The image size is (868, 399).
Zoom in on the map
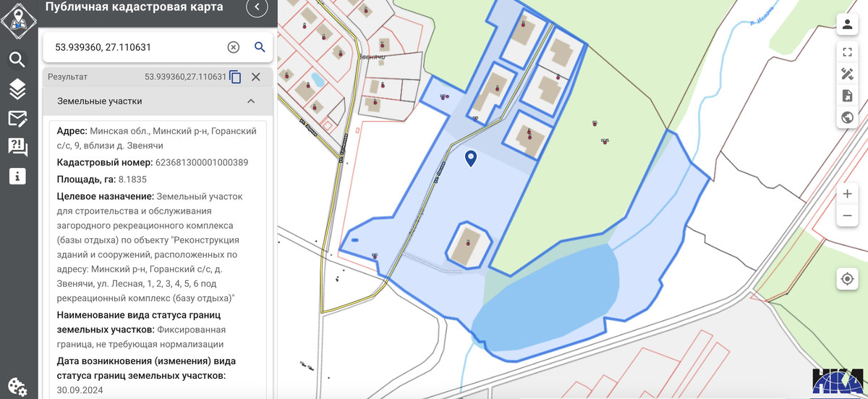pos(847,194)
